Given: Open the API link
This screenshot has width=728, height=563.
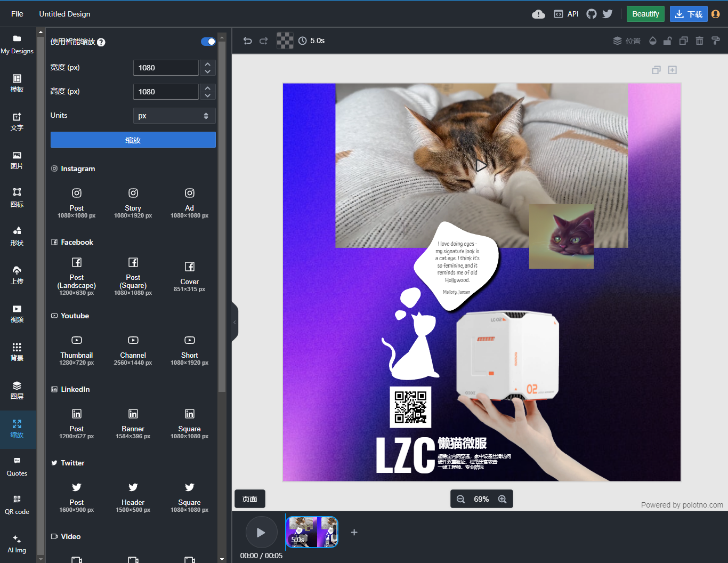Looking at the screenshot, I should pyautogui.click(x=567, y=14).
